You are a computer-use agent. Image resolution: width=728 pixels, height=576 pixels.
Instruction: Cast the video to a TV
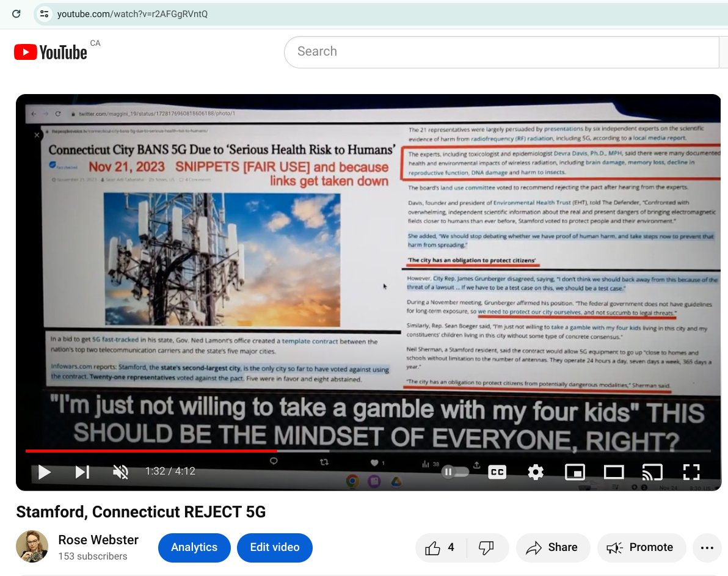click(652, 472)
